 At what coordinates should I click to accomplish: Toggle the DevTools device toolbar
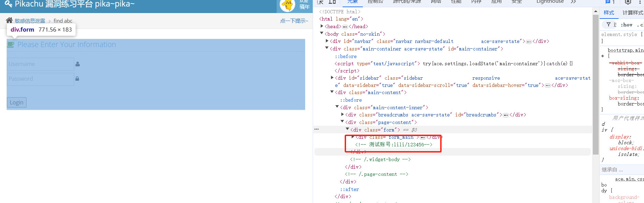coord(332,2)
